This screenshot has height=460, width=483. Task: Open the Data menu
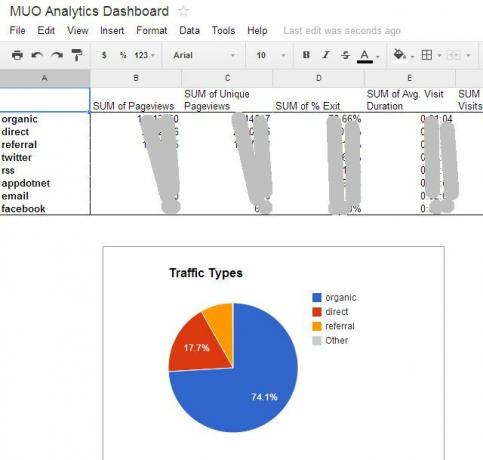[x=189, y=30]
